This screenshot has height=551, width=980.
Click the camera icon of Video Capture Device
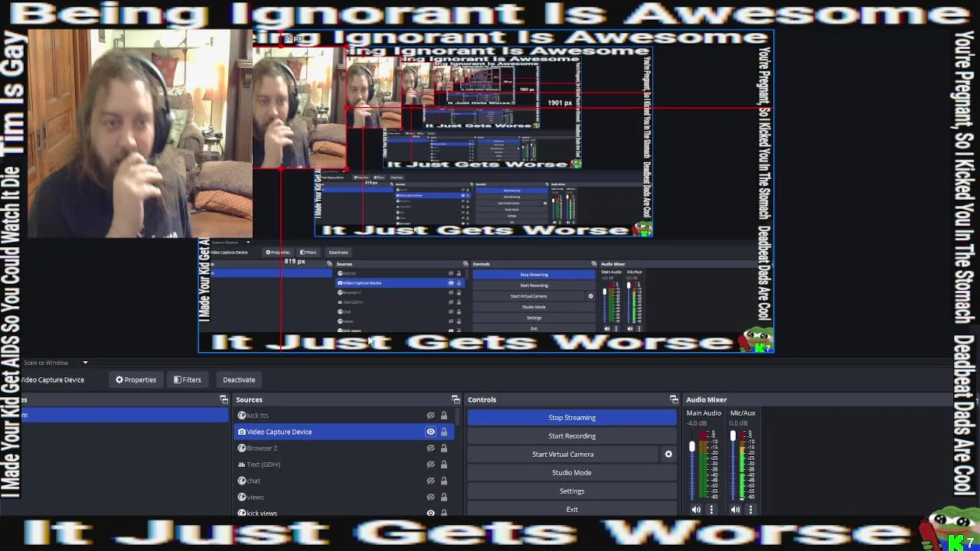point(242,432)
